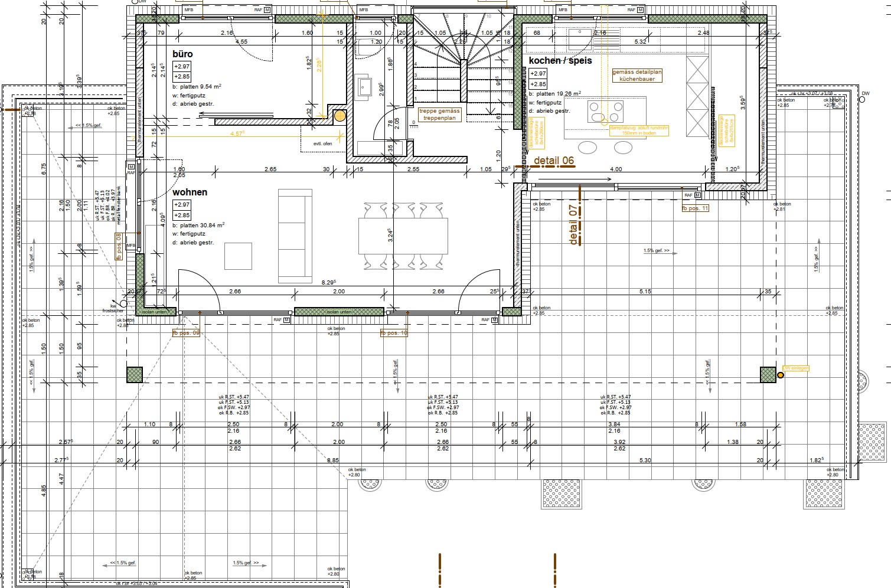Click the yellow filled circle near büro
The width and height of the screenshot is (891, 588).
[x=340, y=116]
